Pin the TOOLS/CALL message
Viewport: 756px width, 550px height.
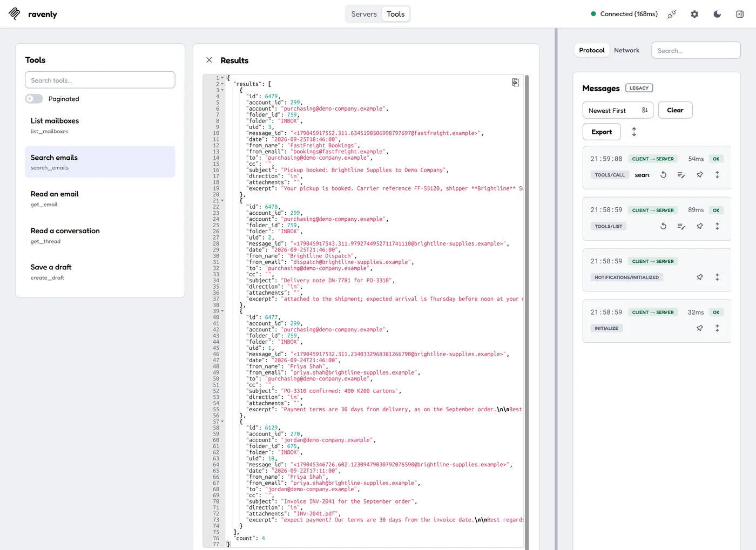699,175
